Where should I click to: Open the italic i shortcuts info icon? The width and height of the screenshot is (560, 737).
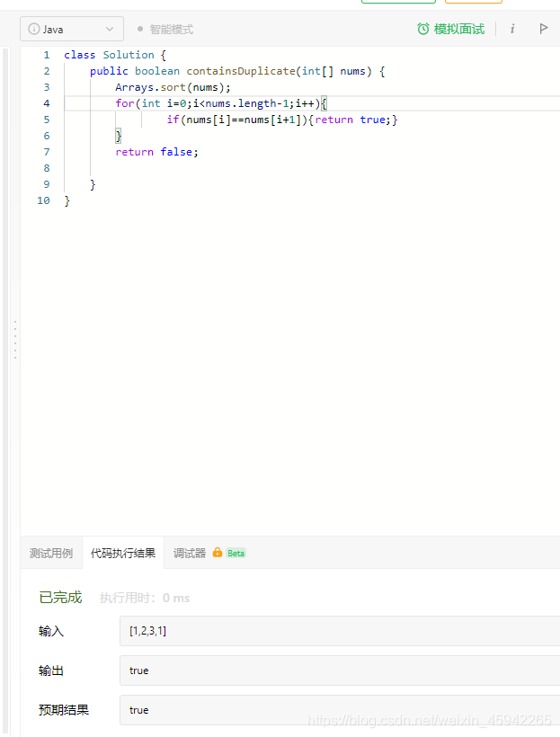click(x=512, y=29)
